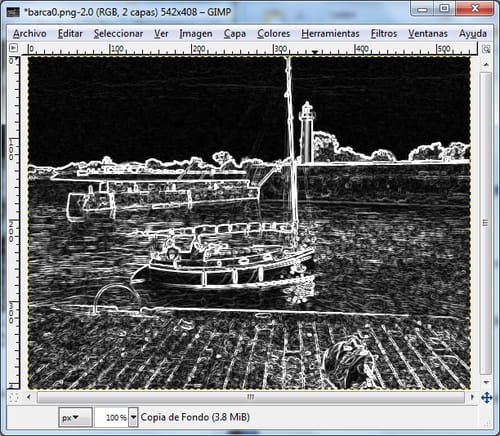Open the Herramientas menu
The image size is (500, 436).
tap(330, 34)
